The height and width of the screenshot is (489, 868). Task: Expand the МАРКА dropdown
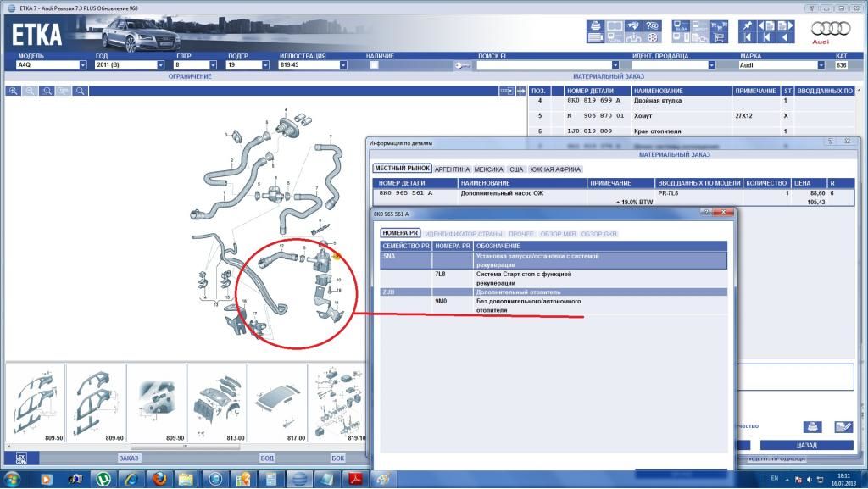[821, 65]
